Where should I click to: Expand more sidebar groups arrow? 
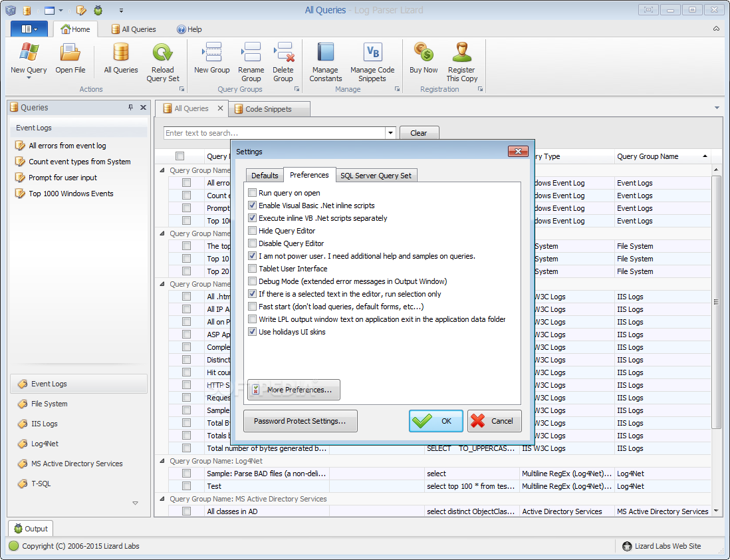click(x=135, y=503)
